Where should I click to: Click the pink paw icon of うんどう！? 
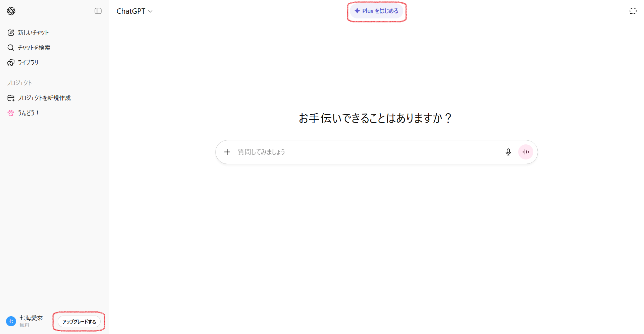point(11,113)
